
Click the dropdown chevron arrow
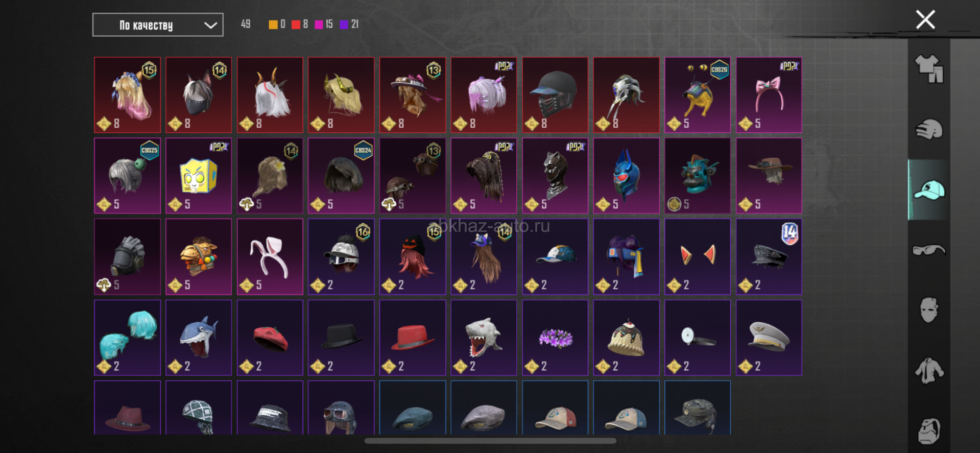click(210, 25)
